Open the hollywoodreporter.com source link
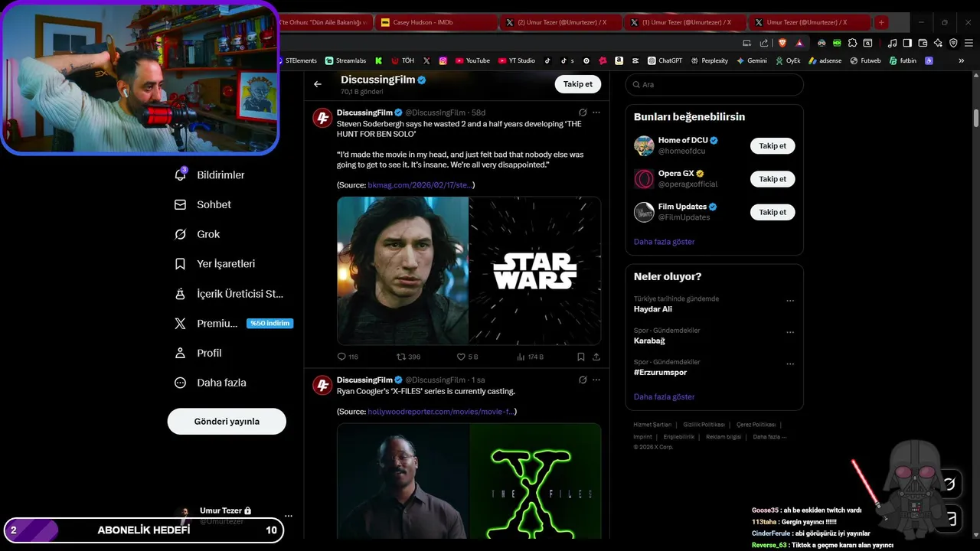 pyautogui.click(x=441, y=412)
